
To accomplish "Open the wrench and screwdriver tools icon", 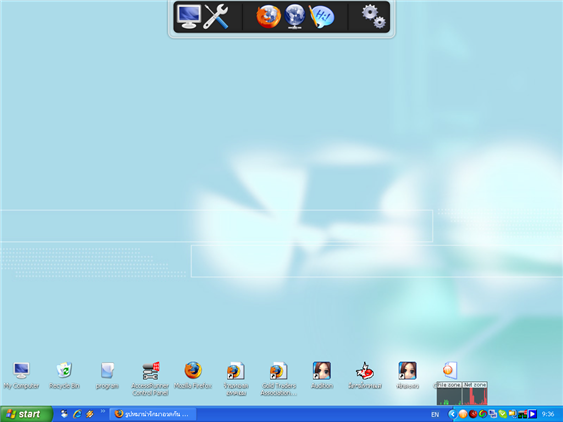I will pyautogui.click(x=215, y=17).
